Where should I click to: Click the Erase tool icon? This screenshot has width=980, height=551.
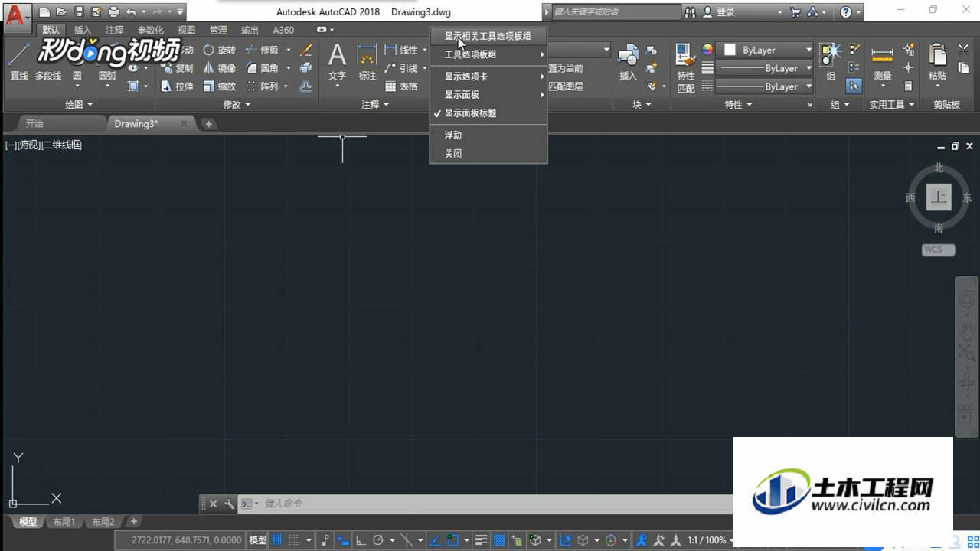305,50
